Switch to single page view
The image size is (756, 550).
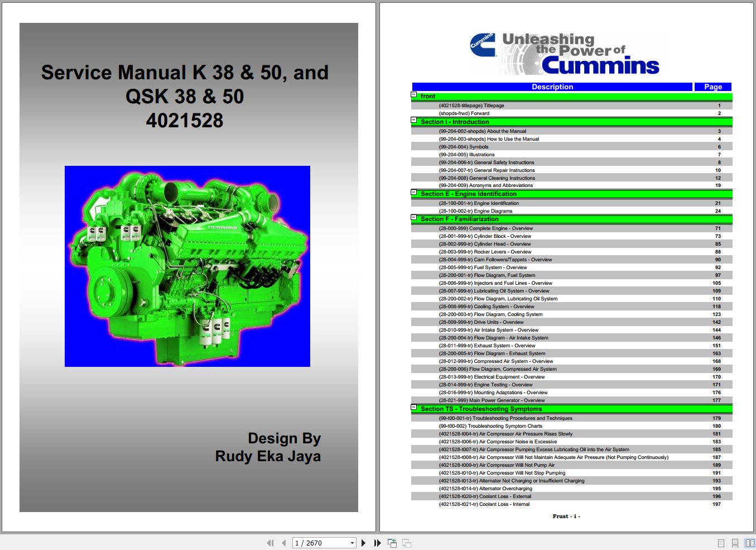[721, 543]
